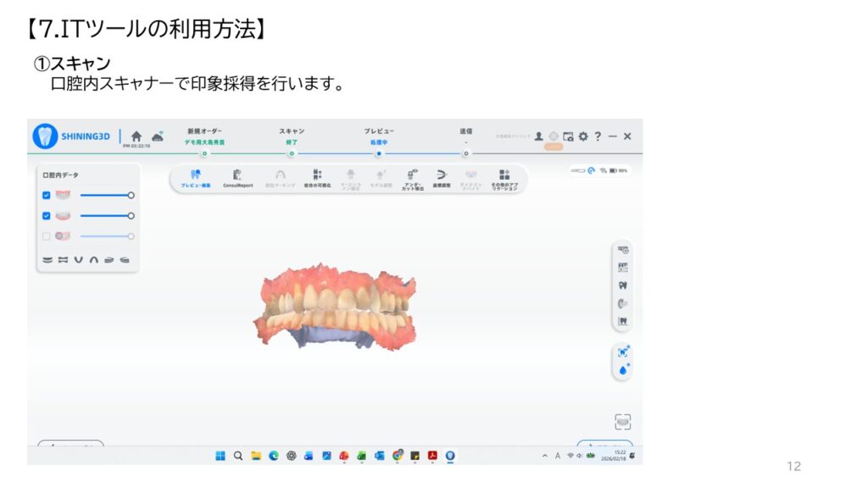The width and height of the screenshot is (868, 488).
Task: Open その他のアプリケーション grid menu
Action: coord(504,178)
